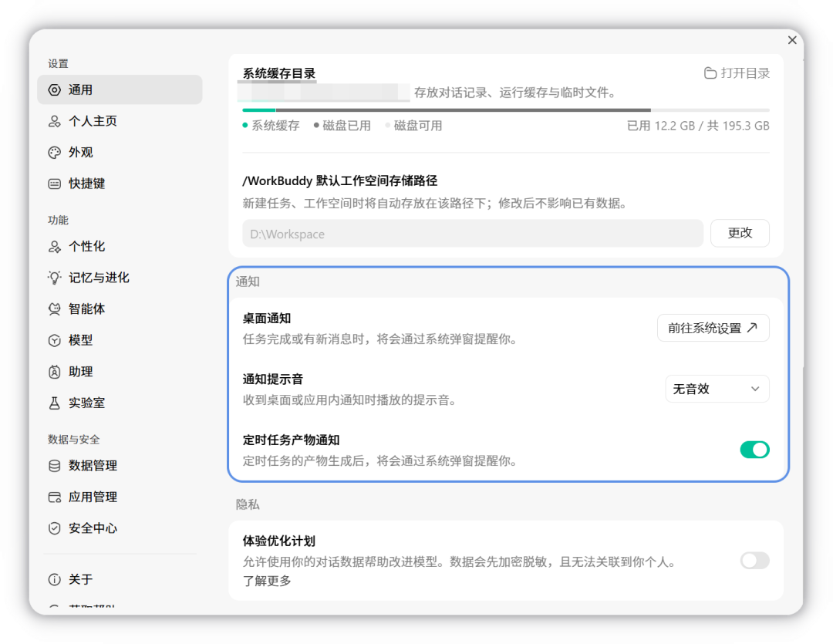This screenshot has width=833, height=644.
Task: Click the 定时任务产物通知 heading
Action: 291,440
